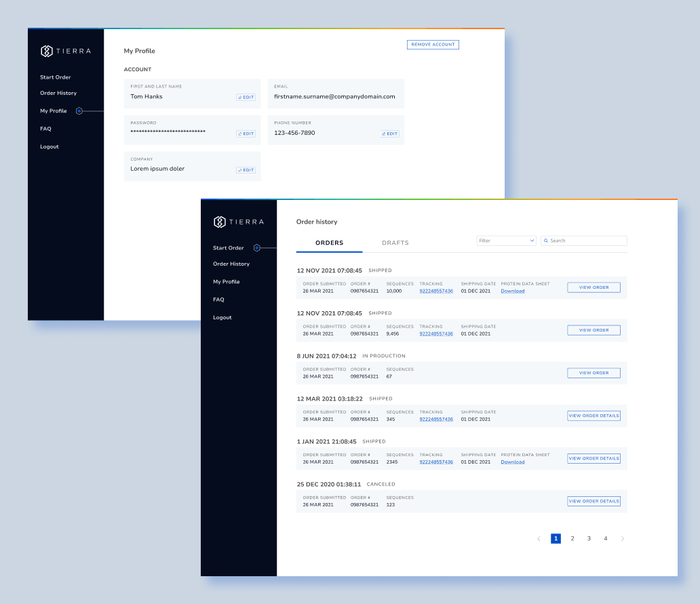Screen dimensions: 700x604
Task: Click the Tierra logo in Order history window
Action: coord(238,222)
